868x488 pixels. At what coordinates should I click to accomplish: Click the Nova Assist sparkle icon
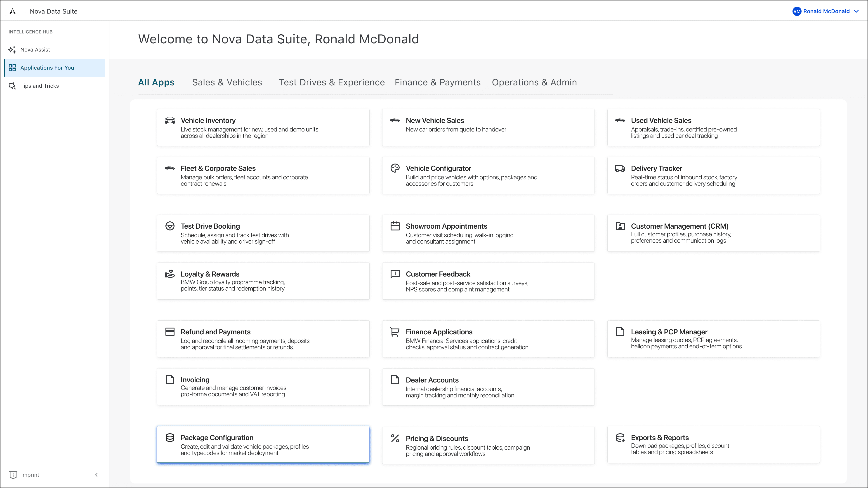pyautogui.click(x=12, y=50)
